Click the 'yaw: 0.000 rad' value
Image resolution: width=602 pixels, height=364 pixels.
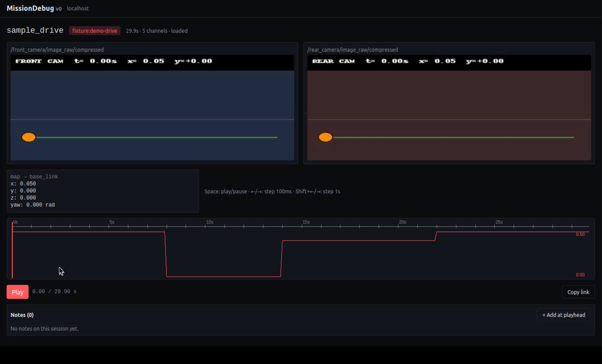coord(33,205)
